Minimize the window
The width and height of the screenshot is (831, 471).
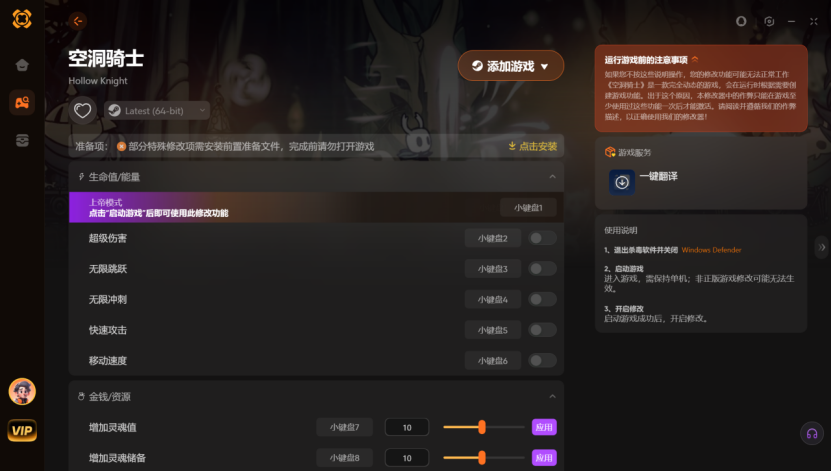791,21
